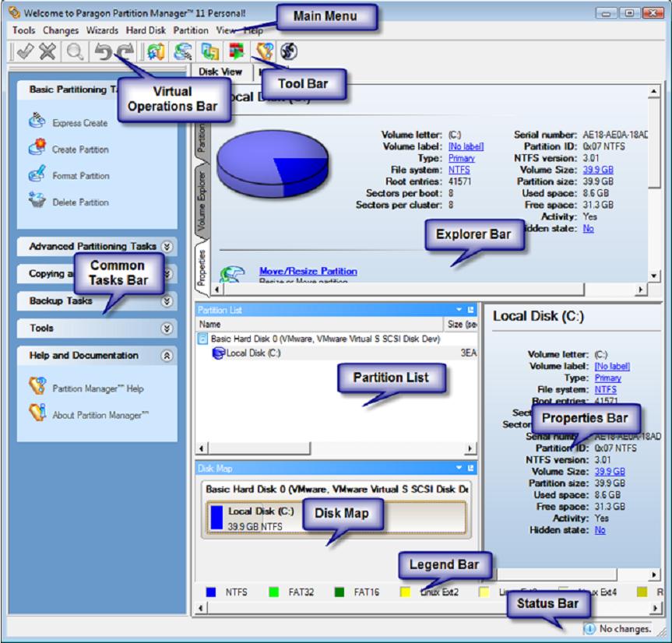
Task: Open the Tools menu
Action: tap(23, 30)
